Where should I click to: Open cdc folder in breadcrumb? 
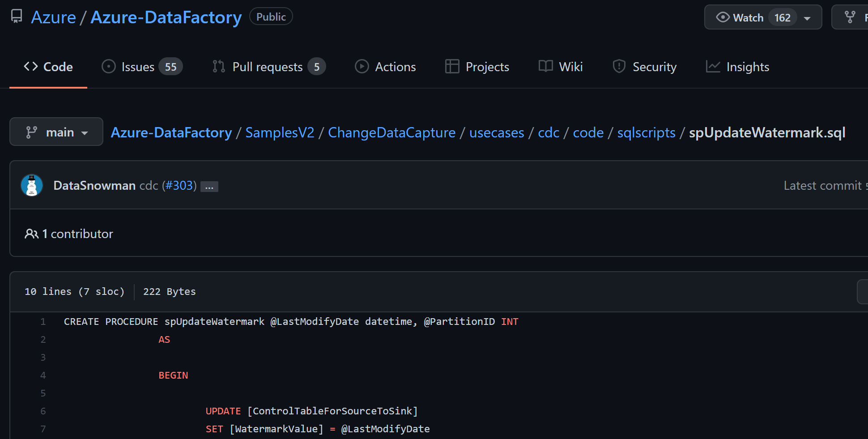[549, 132]
